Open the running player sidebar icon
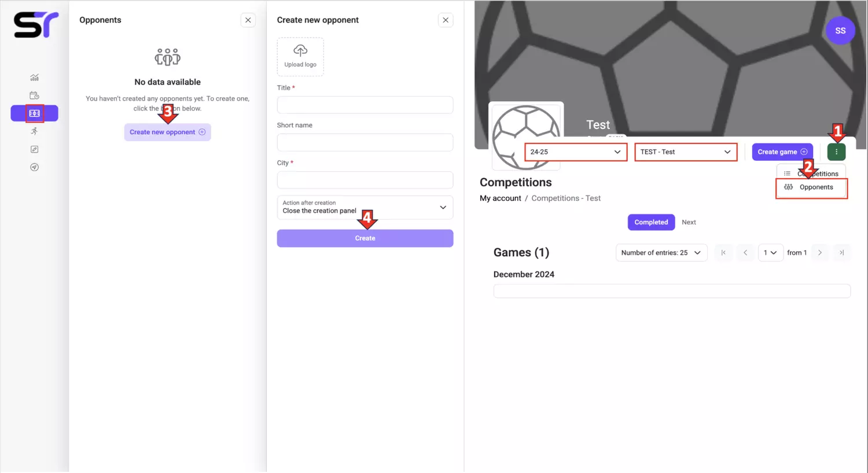Screen dimensions: 868x473 [x=34, y=131]
